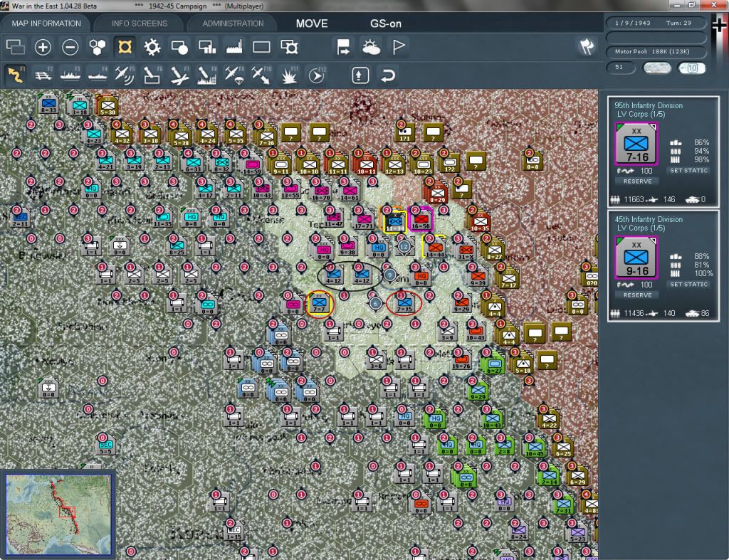The height and width of the screenshot is (560, 729).
Task: Click the MOVE mode label
Action: [312, 23]
